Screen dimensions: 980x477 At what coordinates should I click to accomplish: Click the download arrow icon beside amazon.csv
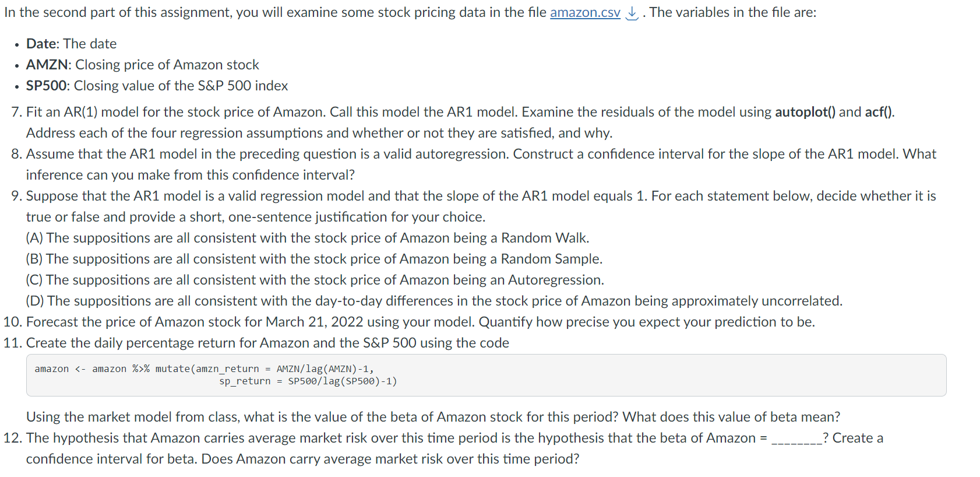pyautogui.click(x=632, y=13)
